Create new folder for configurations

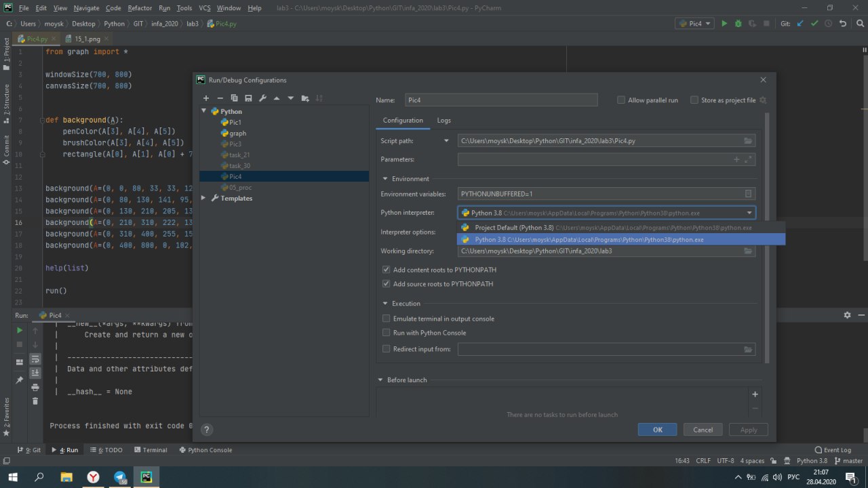click(305, 98)
